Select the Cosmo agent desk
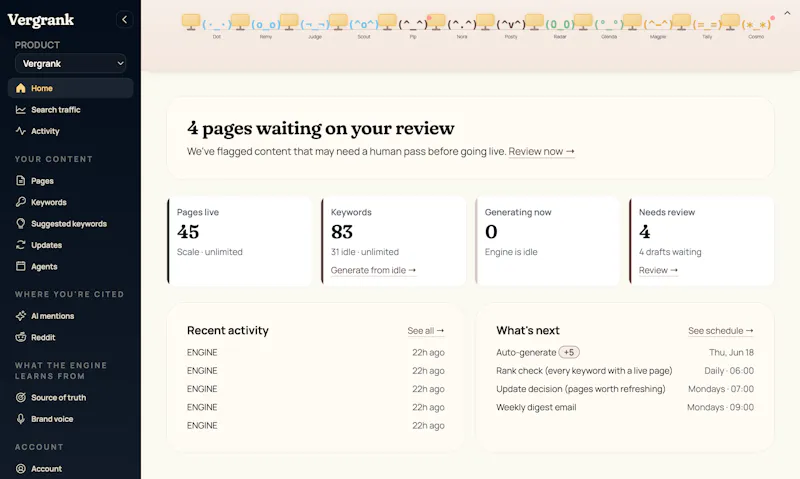Image resolution: width=800 pixels, height=479 pixels. pos(746,26)
